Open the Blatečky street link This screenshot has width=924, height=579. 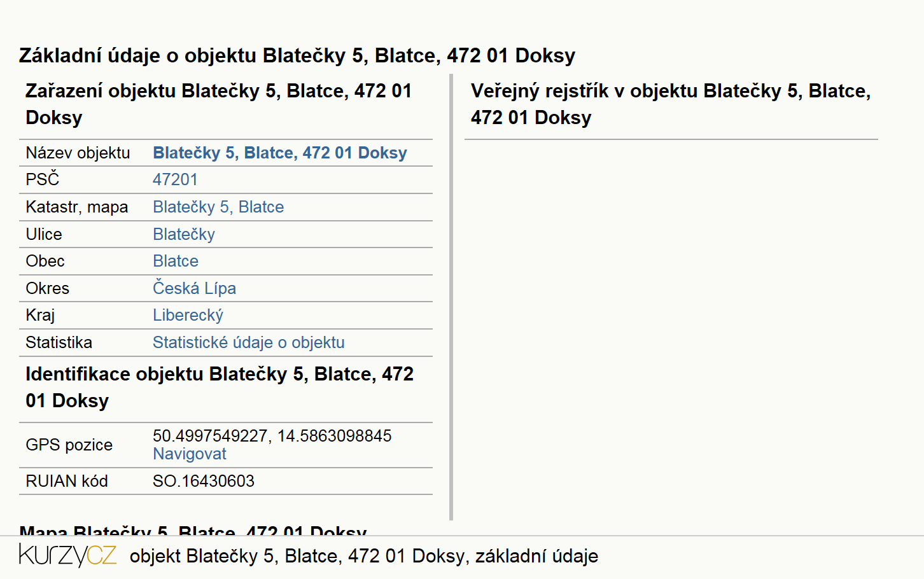point(184,234)
